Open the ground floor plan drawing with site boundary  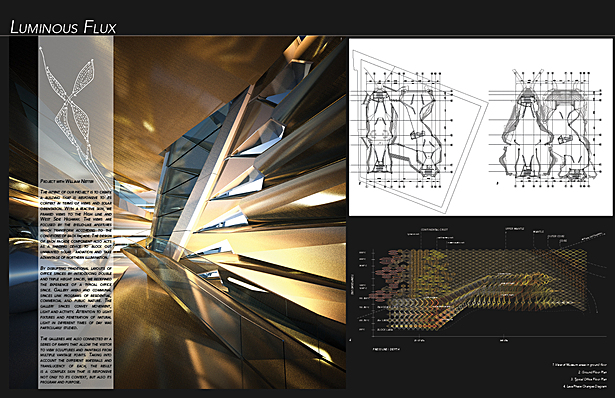pos(419,132)
